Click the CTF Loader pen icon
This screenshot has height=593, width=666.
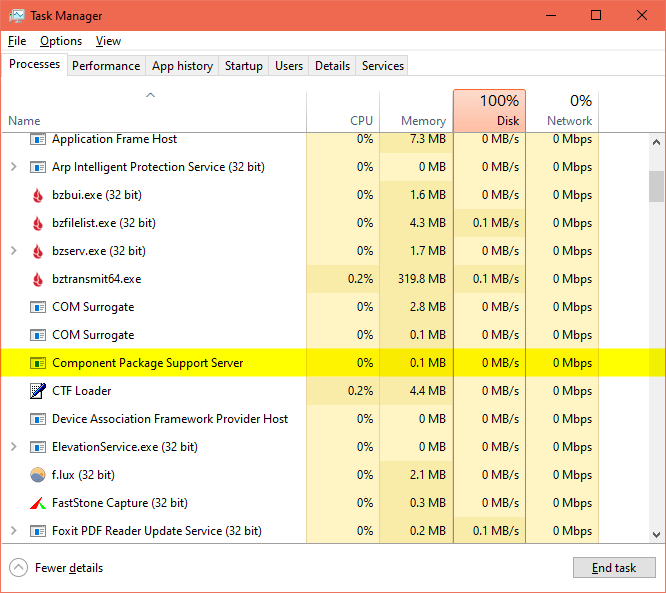(38, 391)
